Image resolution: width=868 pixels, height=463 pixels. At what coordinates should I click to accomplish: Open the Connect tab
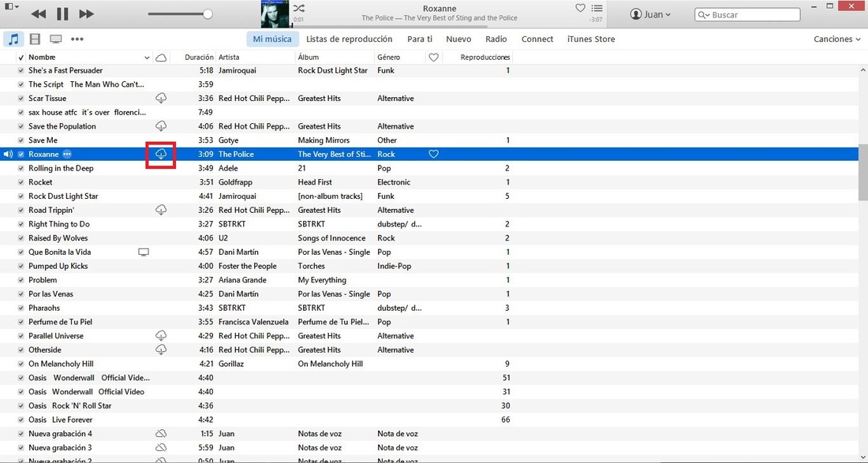click(x=537, y=39)
